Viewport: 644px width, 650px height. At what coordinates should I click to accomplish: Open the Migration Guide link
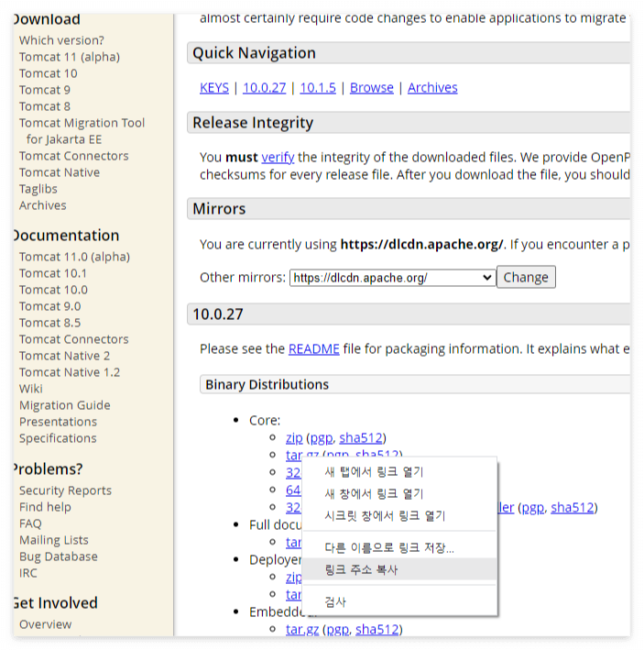[65, 405]
